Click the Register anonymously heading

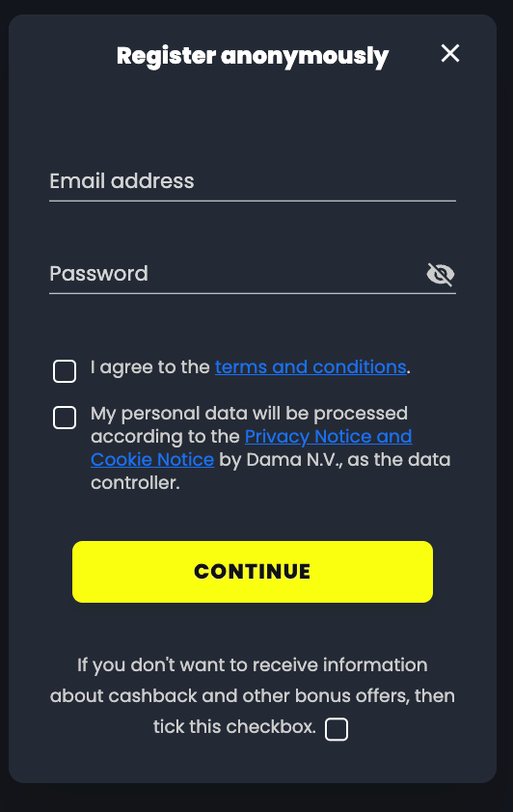coord(253,55)
